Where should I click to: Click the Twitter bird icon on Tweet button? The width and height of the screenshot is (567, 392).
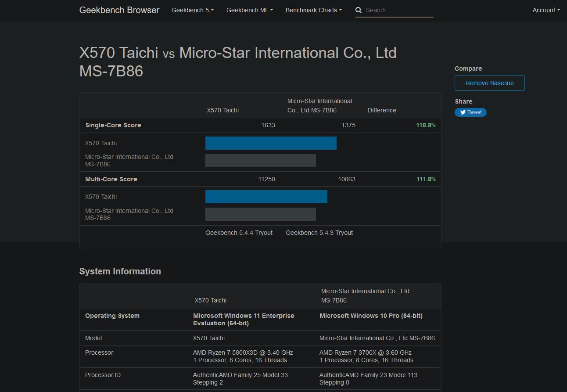[463, 112]
